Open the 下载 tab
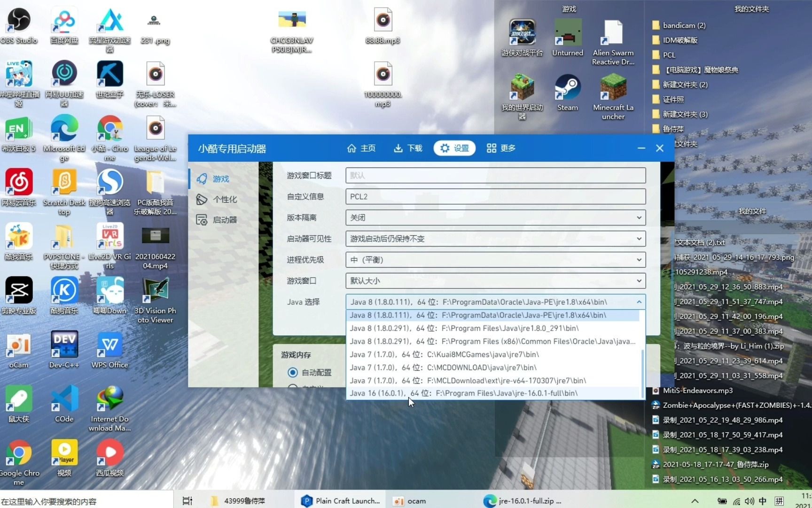The width and height of the screenshot is (812, 508). coord(408,148)
